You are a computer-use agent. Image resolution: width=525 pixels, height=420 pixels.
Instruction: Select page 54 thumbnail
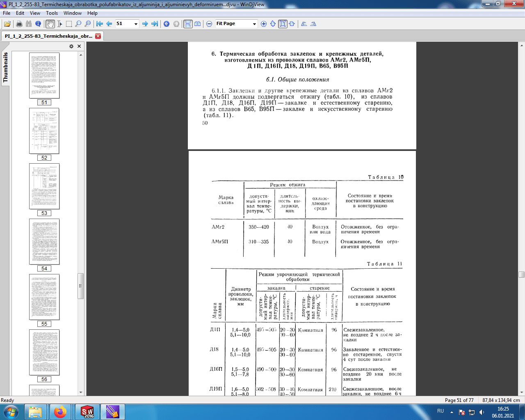pos(44,242)
